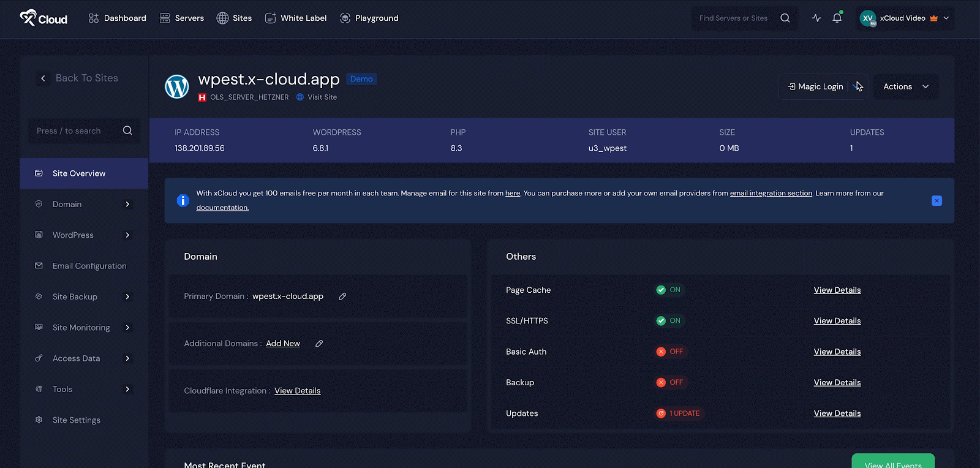
Task: Open Cloudflare Integration View Details
Action: pyautogui.click(x=298, y=391)
